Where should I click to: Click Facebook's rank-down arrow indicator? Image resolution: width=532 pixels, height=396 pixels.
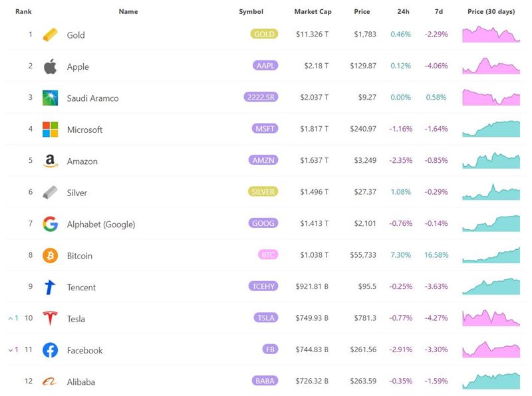click(x=13, y=349)
